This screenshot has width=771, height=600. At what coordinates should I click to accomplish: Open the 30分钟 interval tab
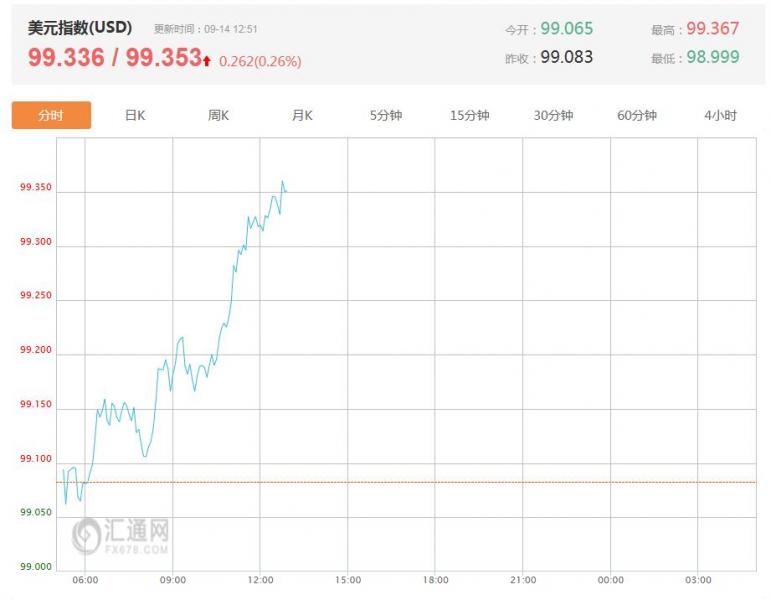(553, 116)
